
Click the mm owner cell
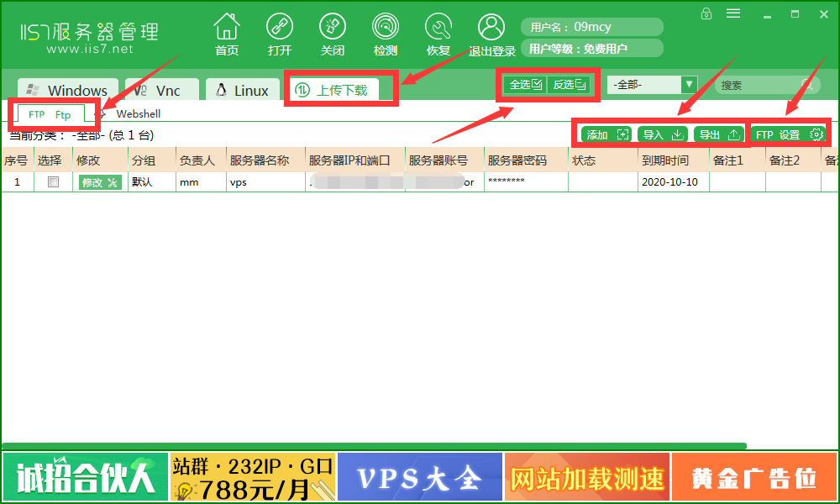click(x=201, y=182)
